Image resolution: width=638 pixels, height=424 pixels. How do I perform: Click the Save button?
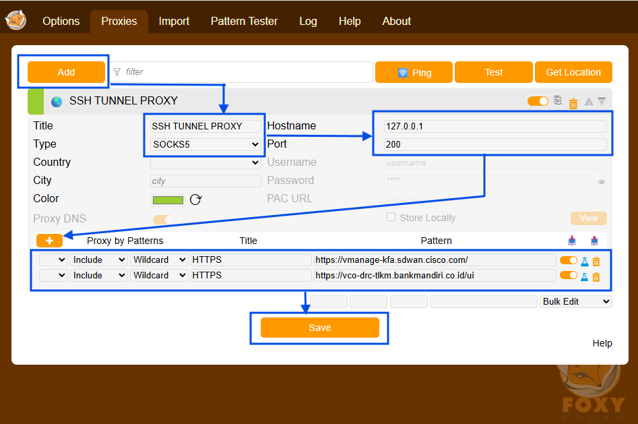pyautogui.click(x=320, y=328)
